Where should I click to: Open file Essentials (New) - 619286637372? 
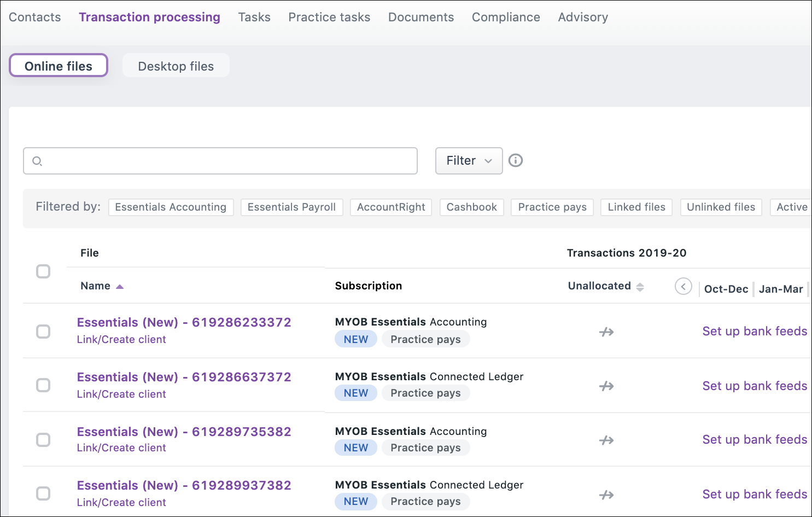pyautogui.click(x=184, y=377)
